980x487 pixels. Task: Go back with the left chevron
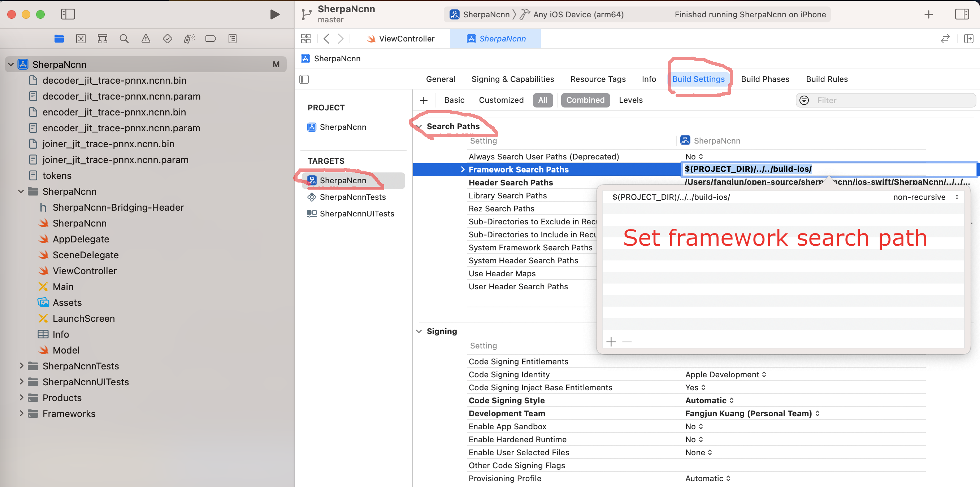326,38
